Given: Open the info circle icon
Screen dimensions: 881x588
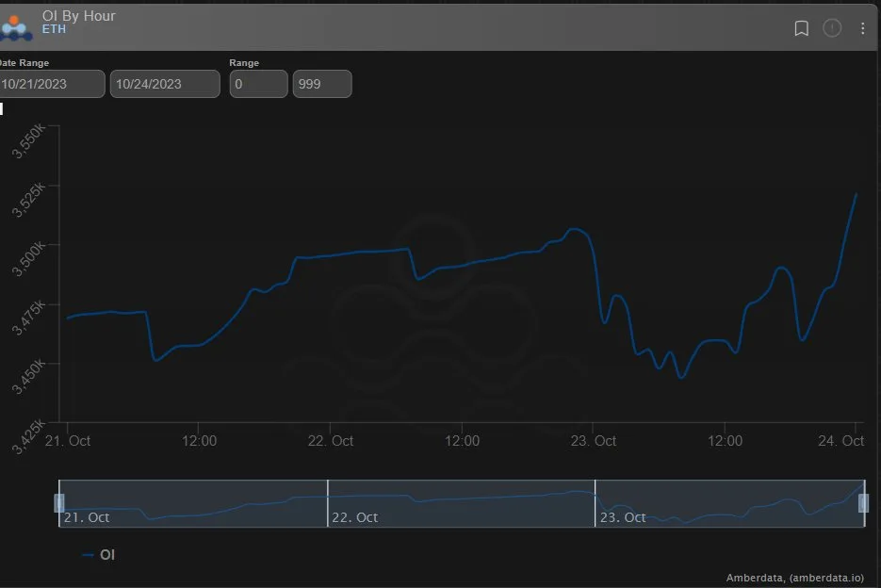Looking at the screenshot, I should pos(832,28).
